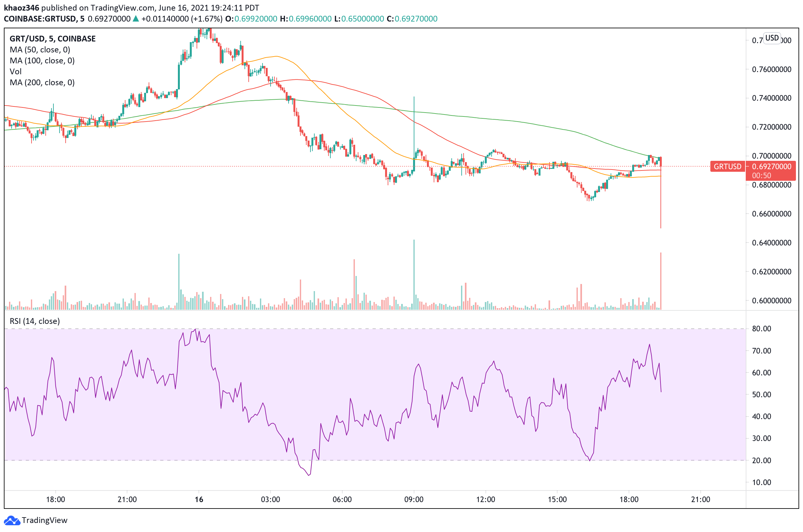Screen dimensions: 803x532
Task: Click the khaoz346 author name
Action: click(x=21, y=7)
